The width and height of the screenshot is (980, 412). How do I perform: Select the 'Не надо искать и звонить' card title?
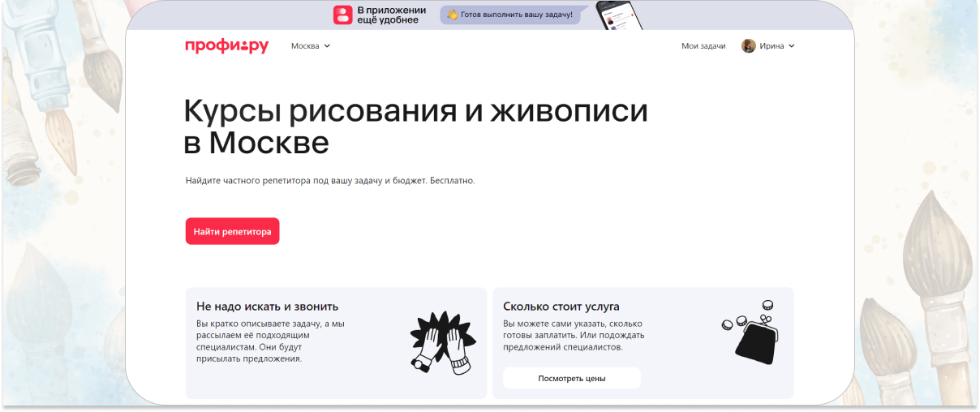point(267,307)
